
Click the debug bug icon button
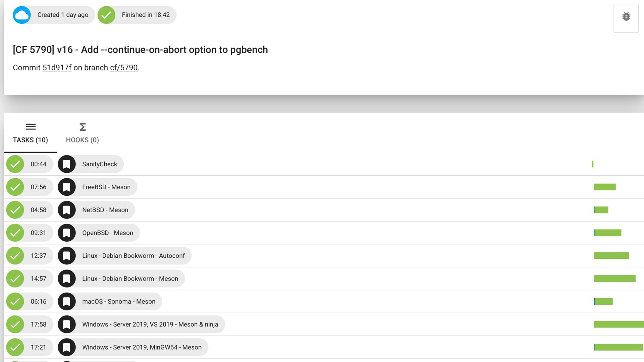(x=626, y=17)
